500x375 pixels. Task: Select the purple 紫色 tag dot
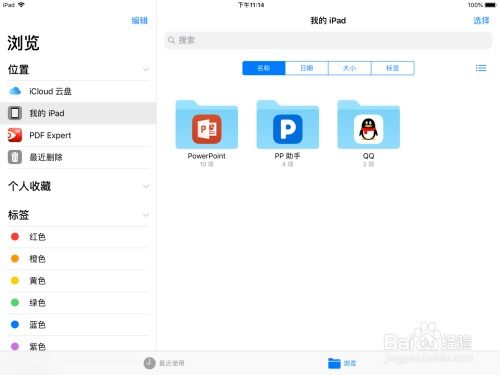(x=15, y=346)
